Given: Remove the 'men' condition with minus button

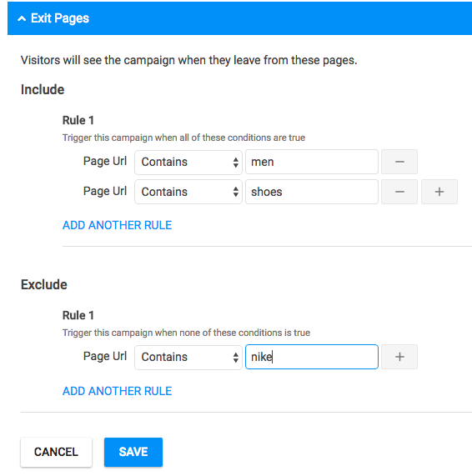Looking at the screenshot, I should [399, 162].
